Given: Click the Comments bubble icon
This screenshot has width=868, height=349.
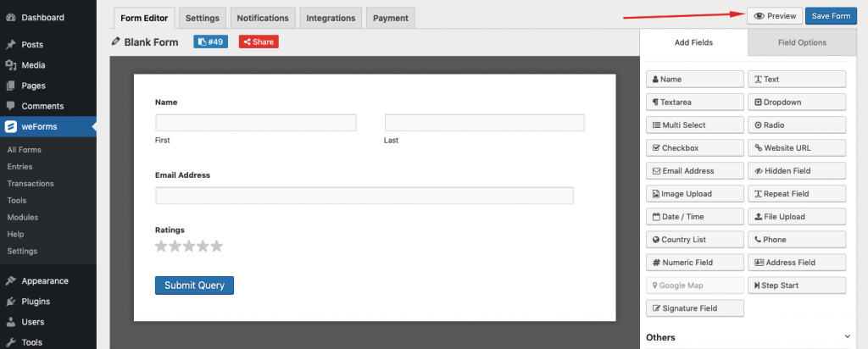Looking at the screenshot, I should click(10, 106).
